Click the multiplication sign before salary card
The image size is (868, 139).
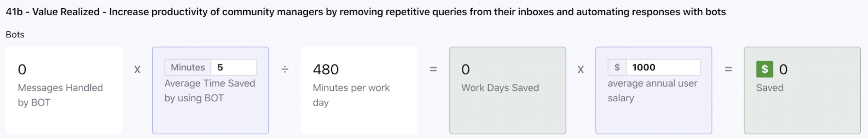580,70
